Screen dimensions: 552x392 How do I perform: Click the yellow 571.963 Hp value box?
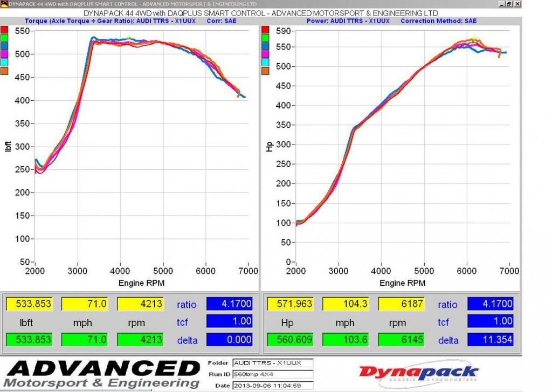pos(290,304)
